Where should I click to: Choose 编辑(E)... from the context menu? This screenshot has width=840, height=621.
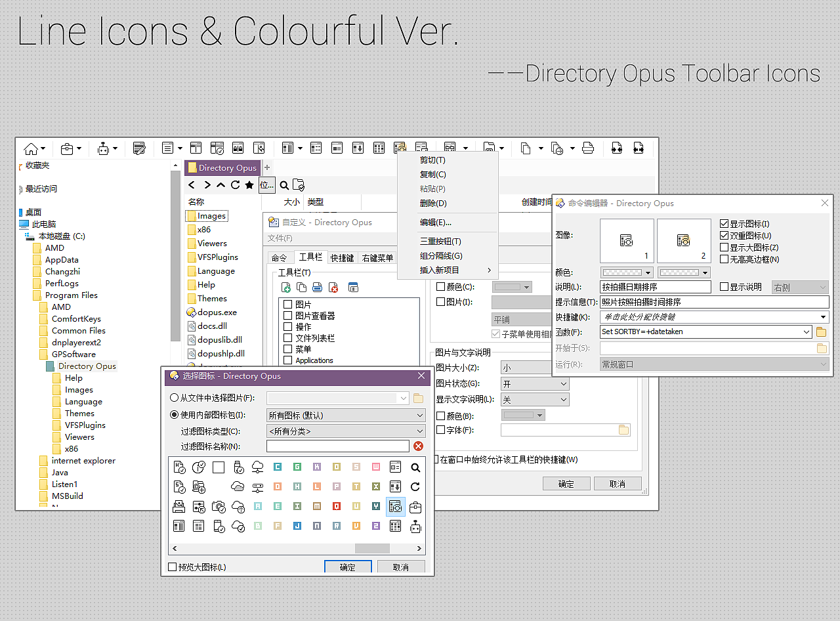[x=436, y=223]
